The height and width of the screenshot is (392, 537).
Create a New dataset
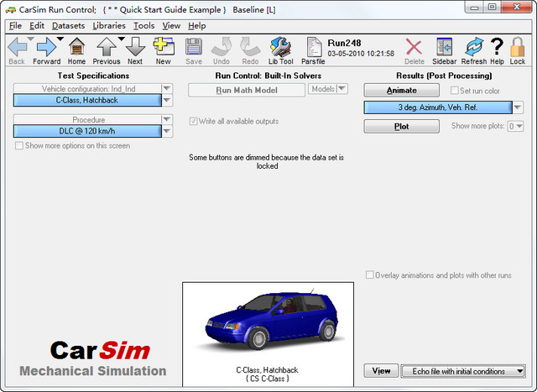pos(164,47)
